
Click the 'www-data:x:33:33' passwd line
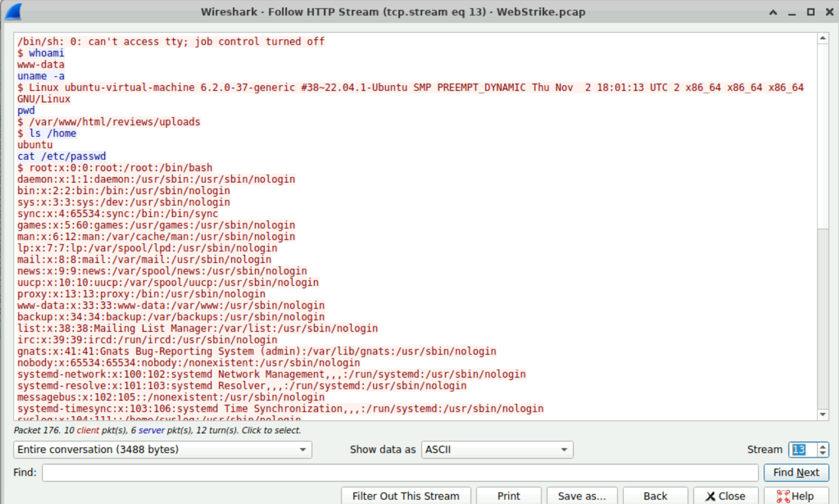pyautogui.click(x=171, y=305)
